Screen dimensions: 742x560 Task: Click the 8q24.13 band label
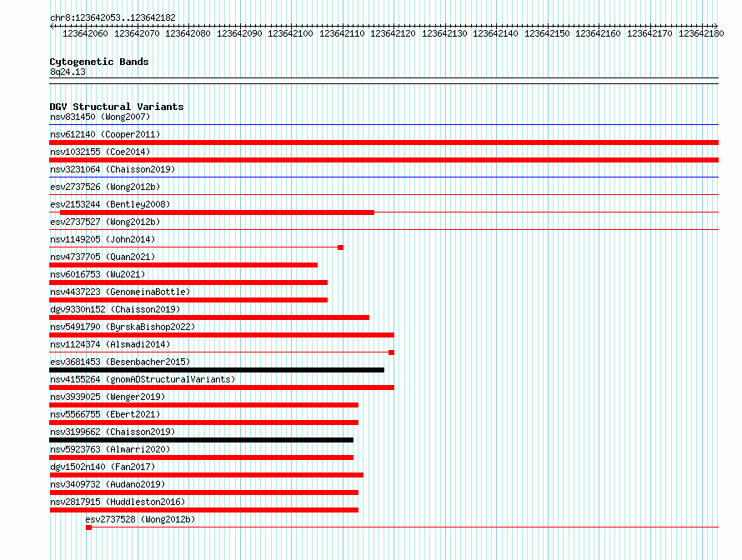[68, 72]
